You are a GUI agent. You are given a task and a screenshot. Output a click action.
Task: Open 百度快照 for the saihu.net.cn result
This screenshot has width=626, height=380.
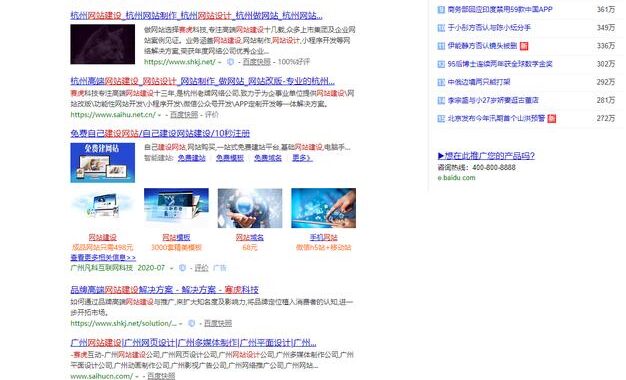pyautogui.click(x=184, y=115)
